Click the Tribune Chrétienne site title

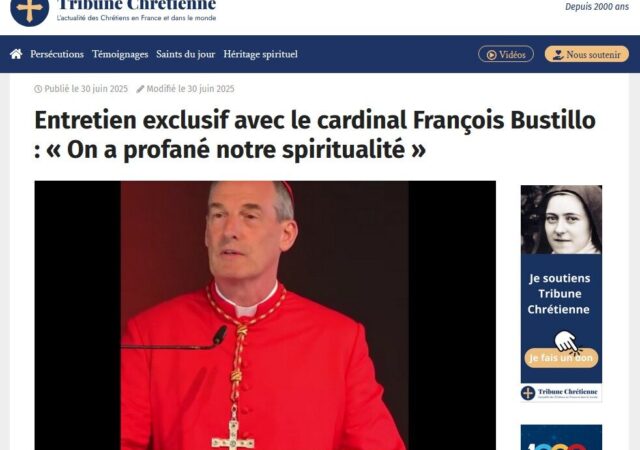(x=137, y=5)
